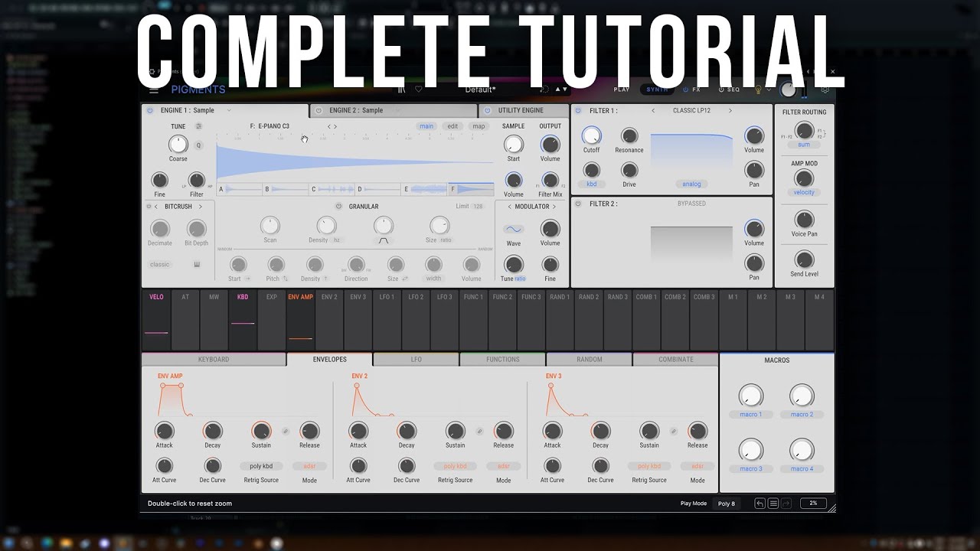Open filter routing sum mode selector
Viewport: 980px width, 551px height.
804,145
